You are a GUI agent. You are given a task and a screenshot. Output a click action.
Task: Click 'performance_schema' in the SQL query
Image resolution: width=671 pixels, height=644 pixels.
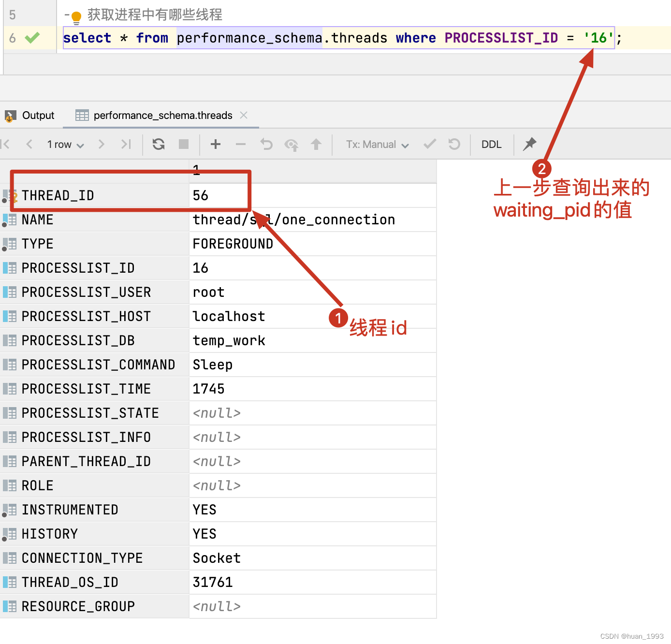249,38
